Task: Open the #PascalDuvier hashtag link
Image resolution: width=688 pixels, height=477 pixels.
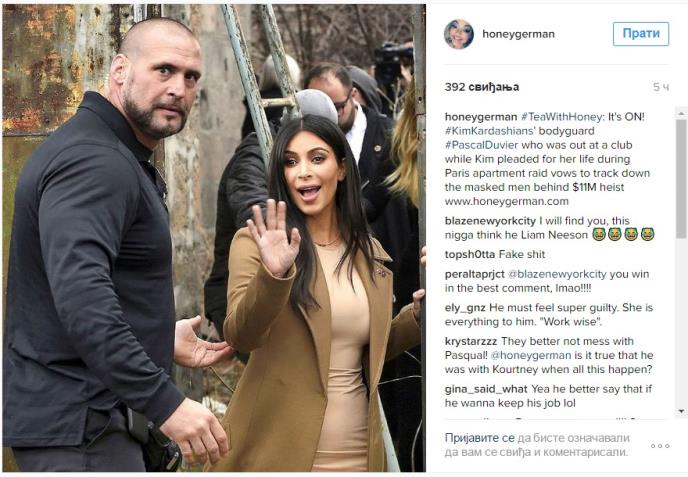Action: pos(481,145)
